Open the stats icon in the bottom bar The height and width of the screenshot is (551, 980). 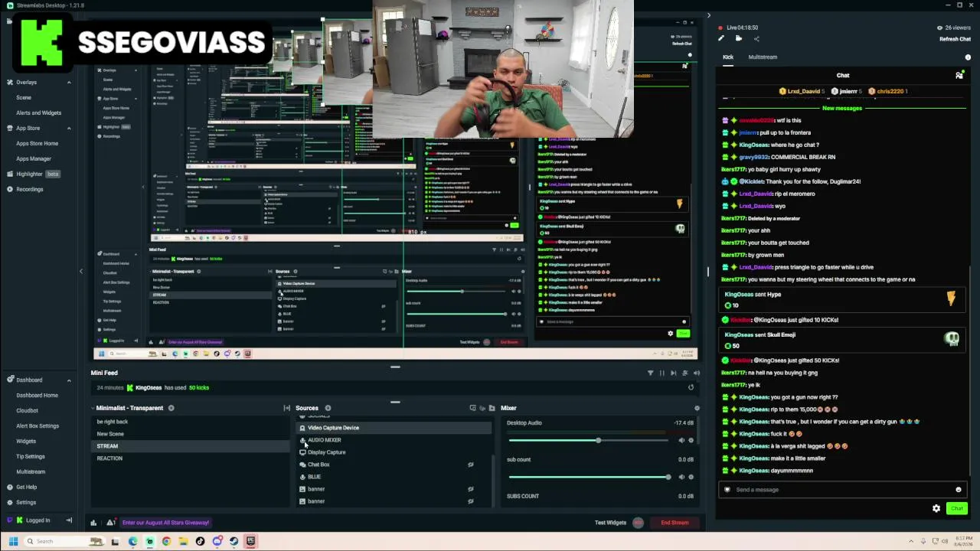click(x=93, y=523)
